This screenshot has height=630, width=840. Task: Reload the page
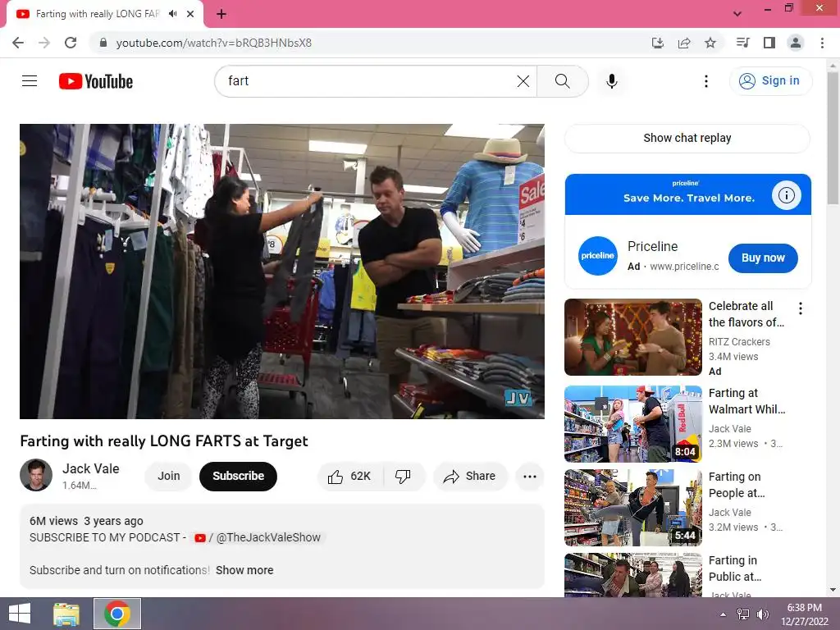71,43
